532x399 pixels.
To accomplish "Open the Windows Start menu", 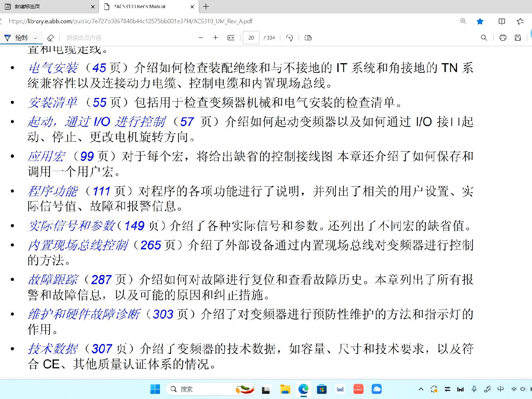I will pyautogui.click(x=155, y=389).
